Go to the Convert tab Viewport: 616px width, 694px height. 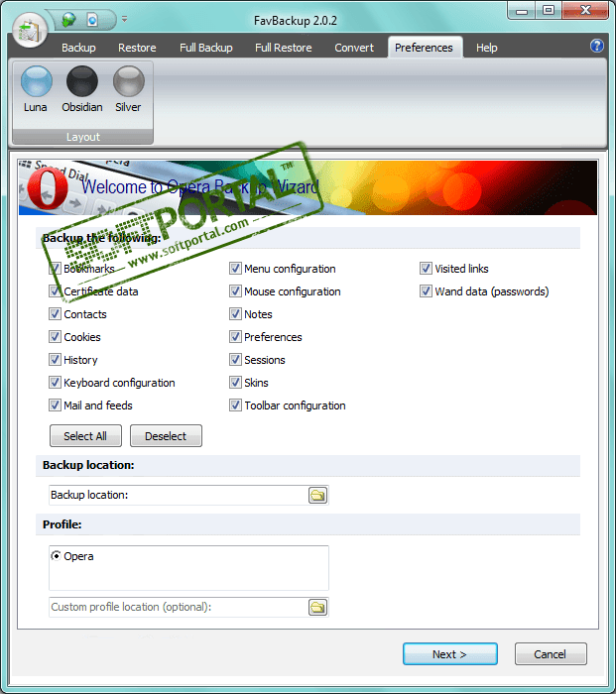(354, 48)
